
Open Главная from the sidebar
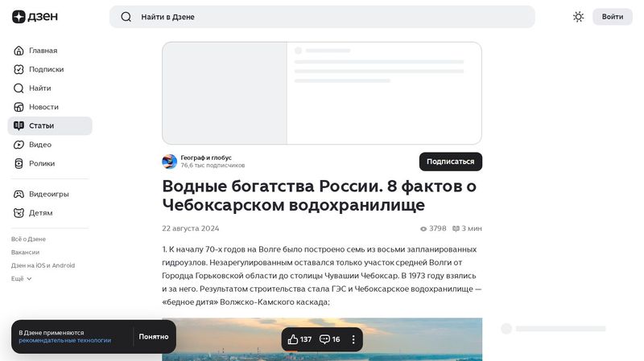(x=43, y=51)
